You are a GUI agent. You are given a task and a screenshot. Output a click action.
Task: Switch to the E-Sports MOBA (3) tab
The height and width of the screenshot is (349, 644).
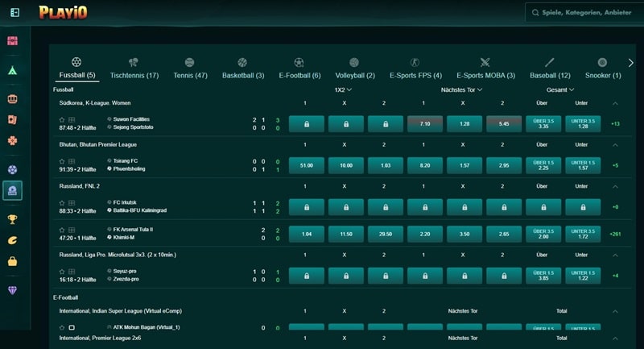[485, 69]
